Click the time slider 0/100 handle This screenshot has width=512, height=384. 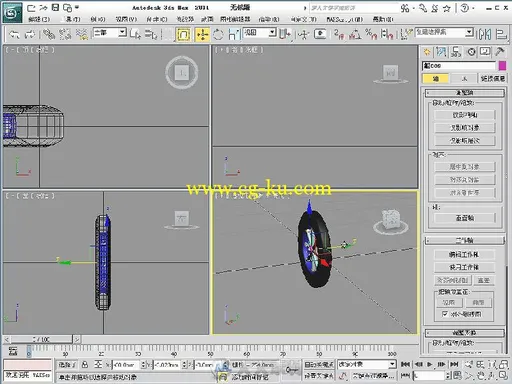(41, 339)
